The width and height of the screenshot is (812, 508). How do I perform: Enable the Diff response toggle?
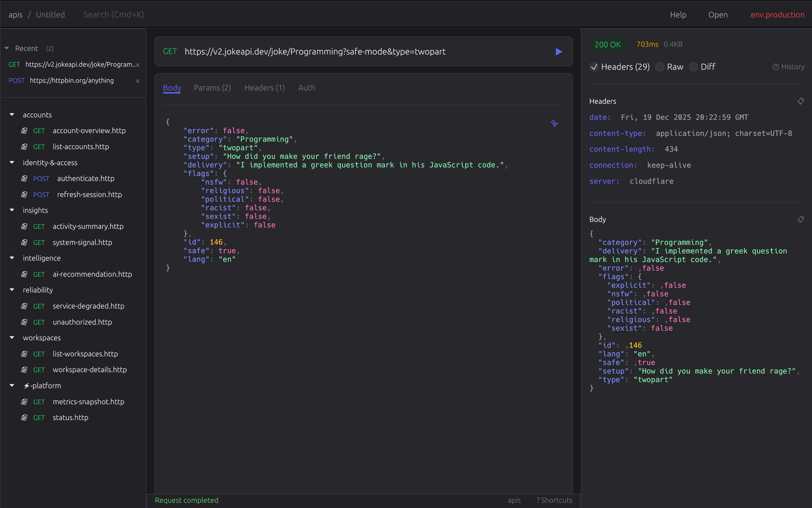pyautogui.click(x=693, y=67)
